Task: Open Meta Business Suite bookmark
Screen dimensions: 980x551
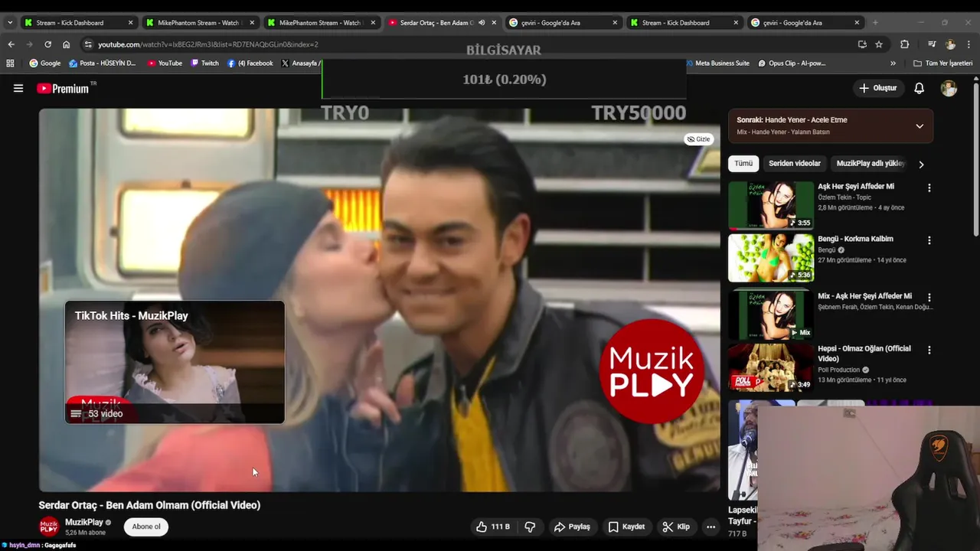Action: click(717, 64)
